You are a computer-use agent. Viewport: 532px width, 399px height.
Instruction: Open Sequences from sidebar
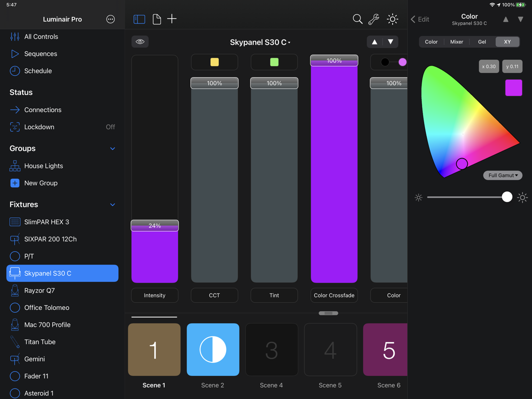click(x=63, y=53)
